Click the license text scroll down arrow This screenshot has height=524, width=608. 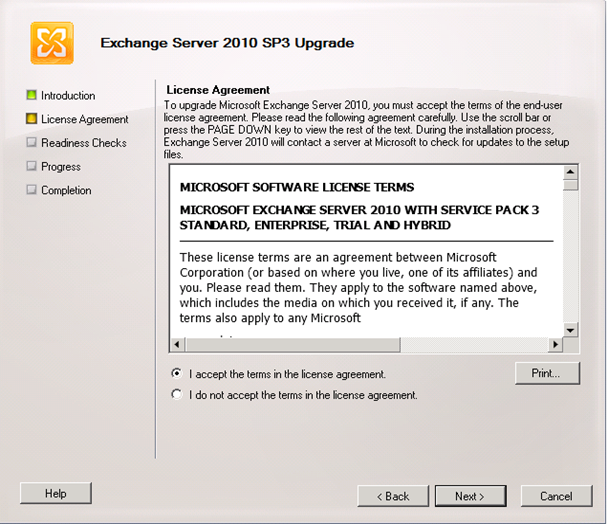(570, 330)
